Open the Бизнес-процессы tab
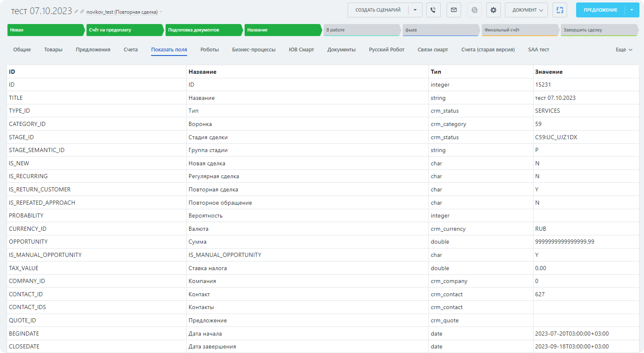The width and height of the screenshot is (644, 353). pyautogui.click(x=254, y=50)
